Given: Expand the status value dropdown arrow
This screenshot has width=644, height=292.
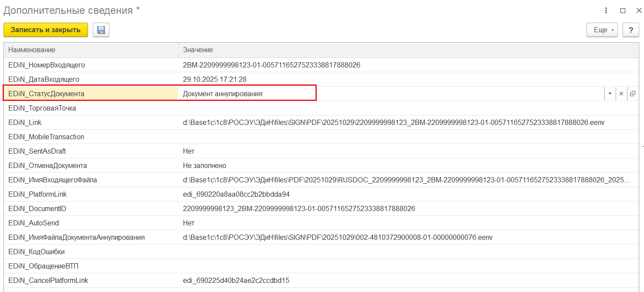Looking at the screenshot, I should 610,94.
